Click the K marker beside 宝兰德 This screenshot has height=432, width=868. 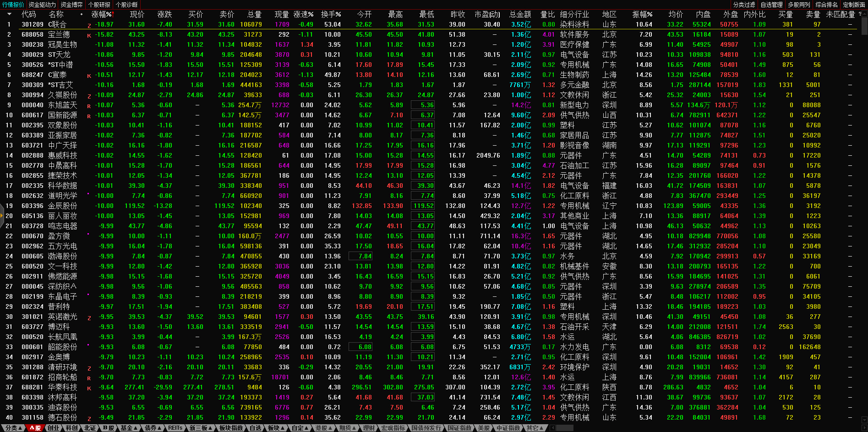tap(89, 36)
